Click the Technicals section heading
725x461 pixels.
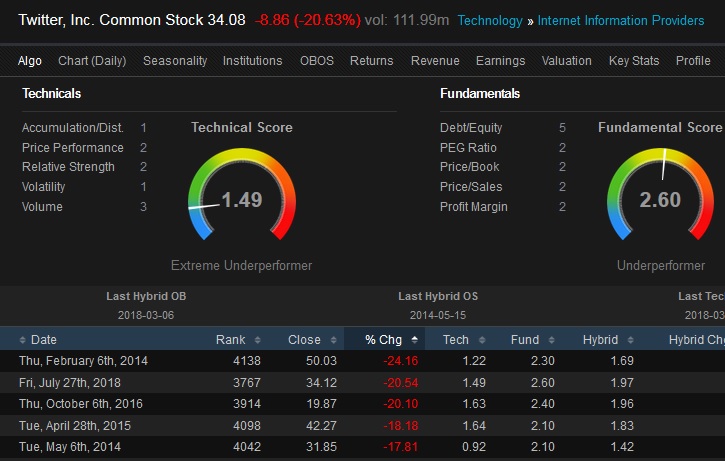coord(51,93)
